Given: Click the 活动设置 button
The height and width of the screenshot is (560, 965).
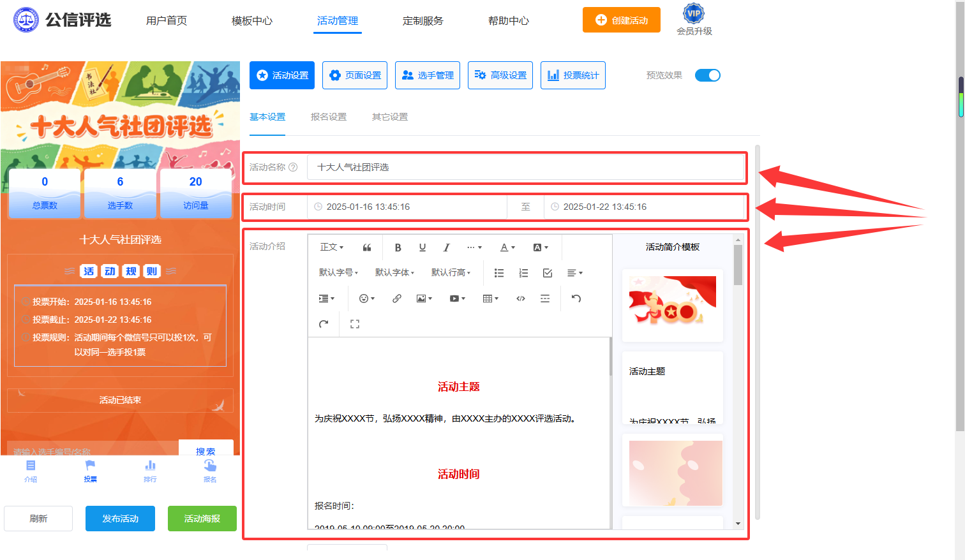Looking at the screenshot, I should [282, 75].
